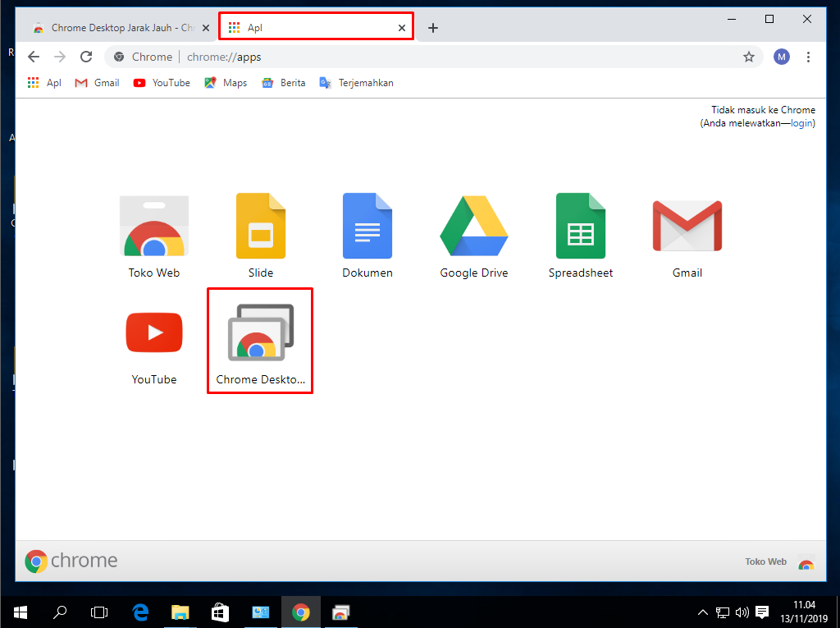
Task: Go back to previous page
Action: click(x=34, y=57)
